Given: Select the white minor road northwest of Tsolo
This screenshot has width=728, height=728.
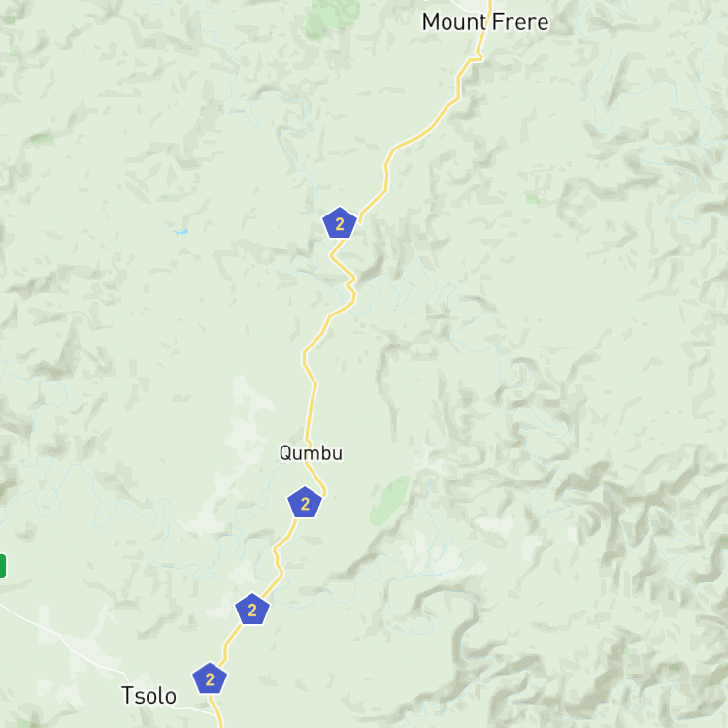Looking at the screenshot, I should pyautogui.click(x=60, y=635).
